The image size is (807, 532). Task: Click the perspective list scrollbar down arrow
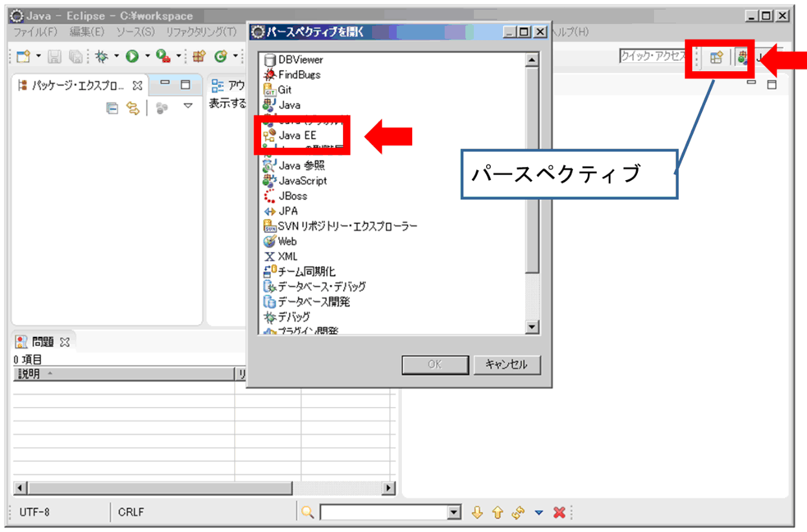[x=532, y=327]
